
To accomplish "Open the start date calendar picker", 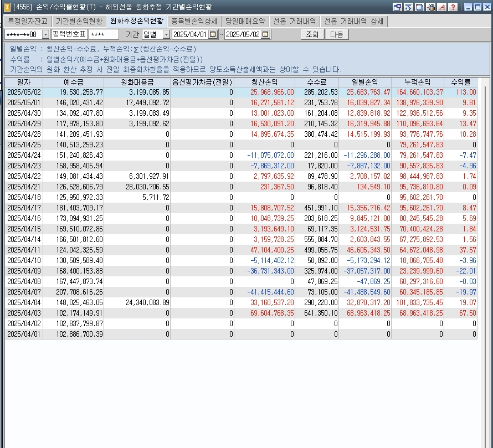I will click(213, 34).
